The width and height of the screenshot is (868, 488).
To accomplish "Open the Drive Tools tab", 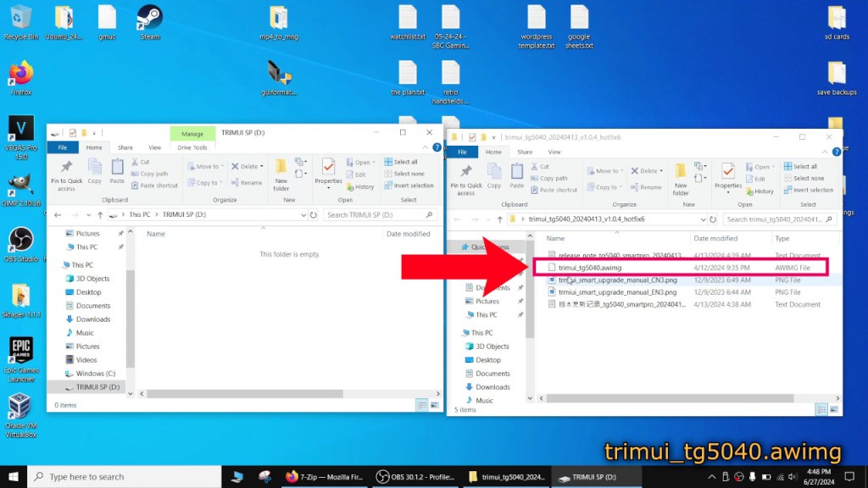I will (x=192, y=147).
